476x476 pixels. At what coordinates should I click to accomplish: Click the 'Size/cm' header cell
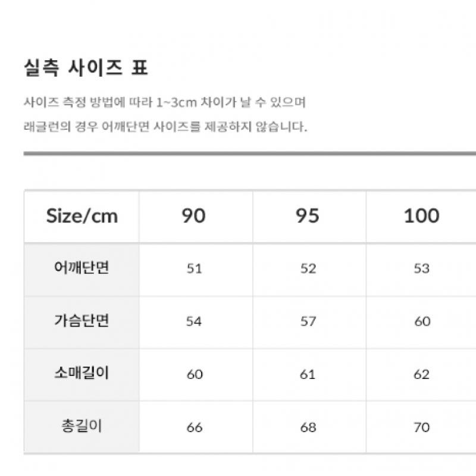[x=82, y=215]
